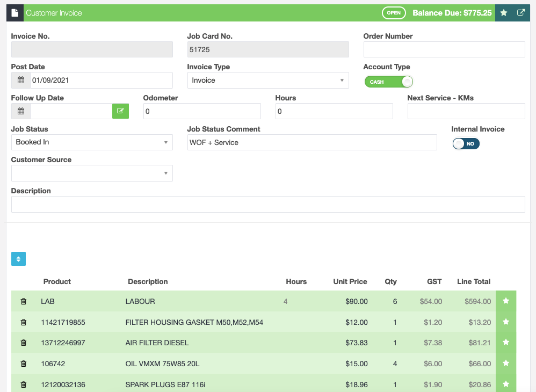Click the Line Total column header
This screenshot has width=536, height=392.
click(474, 281)
